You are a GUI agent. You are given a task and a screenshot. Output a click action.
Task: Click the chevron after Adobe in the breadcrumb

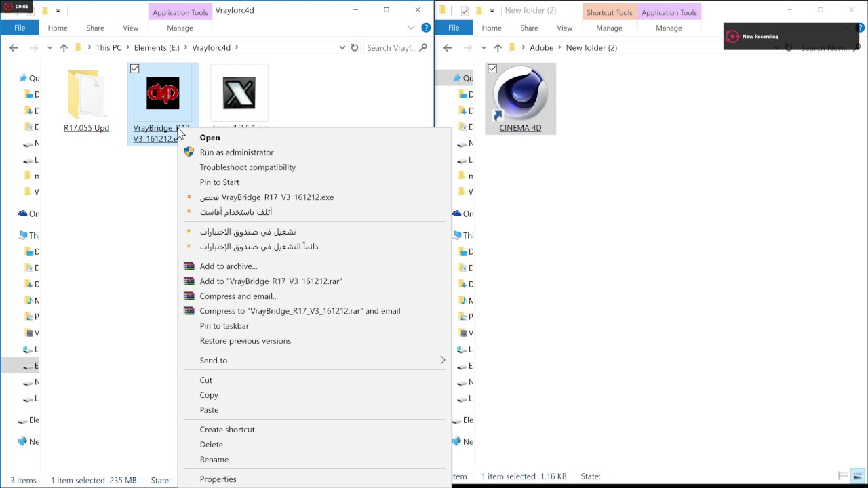tap(559, 47)
